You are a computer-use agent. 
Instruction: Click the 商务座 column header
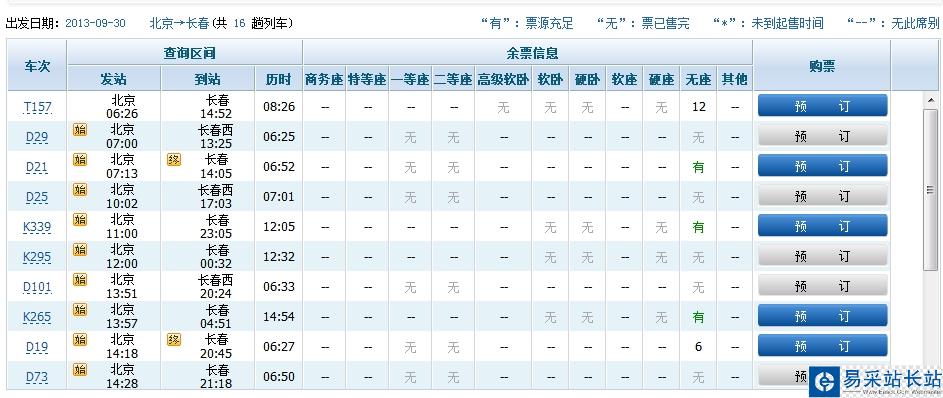click(x=324, y=79)
